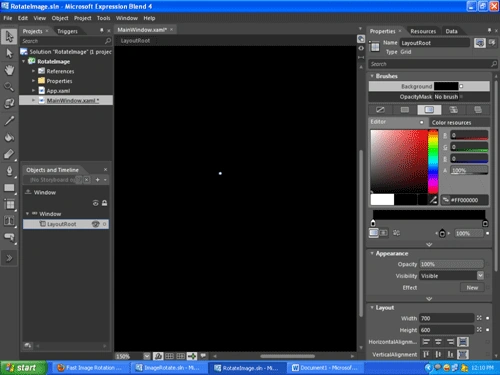Select the Gradient brush tab
Screen dimensions: 500x375
(x=429, y=110)
